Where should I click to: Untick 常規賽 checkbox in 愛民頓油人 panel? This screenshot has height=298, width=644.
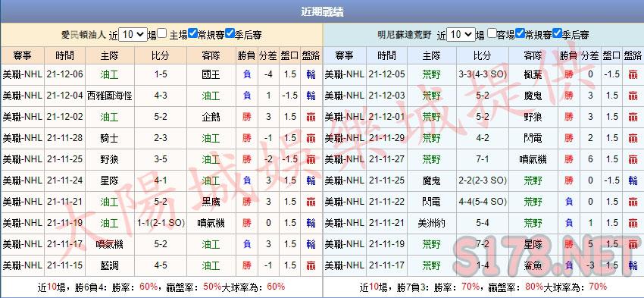coord(193,33)
